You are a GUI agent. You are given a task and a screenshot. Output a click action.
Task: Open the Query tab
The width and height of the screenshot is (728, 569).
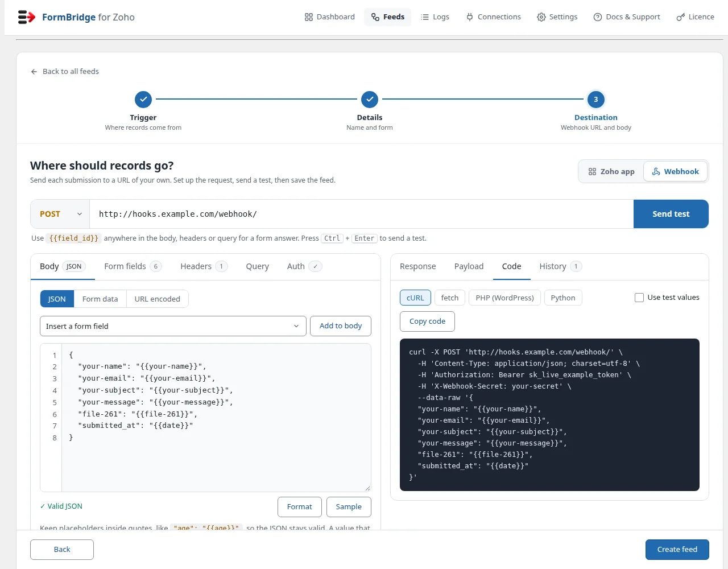click(x=257, y=266)
